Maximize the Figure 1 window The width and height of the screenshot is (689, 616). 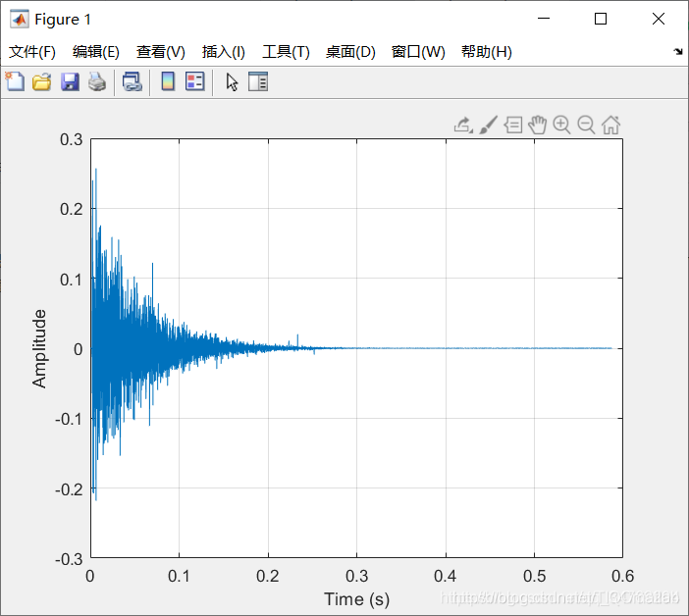601,19
